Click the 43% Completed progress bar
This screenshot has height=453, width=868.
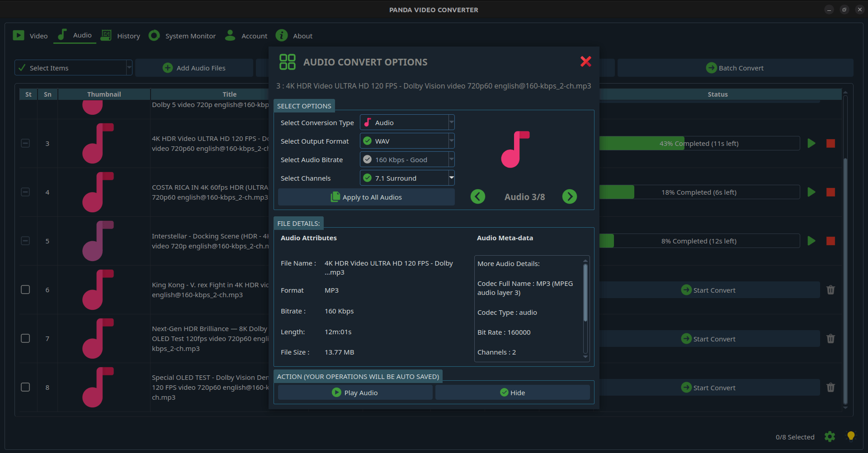(699, 143)
